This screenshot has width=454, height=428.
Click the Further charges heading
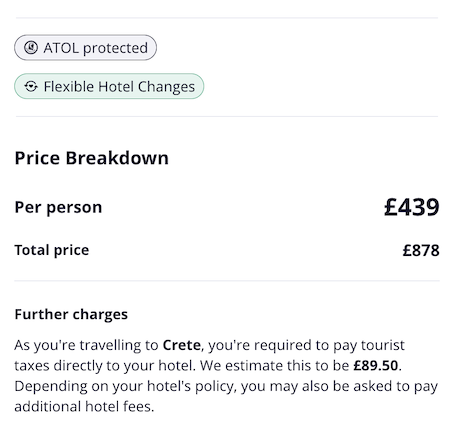[71, 314]
